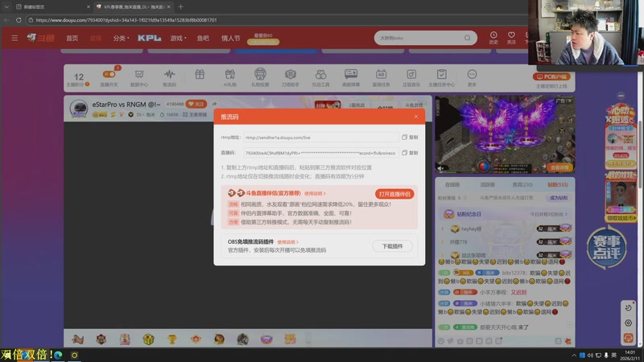Select heyhey呀 in the fan ranking
Viewport: 644px width, 362px height.
471,229
